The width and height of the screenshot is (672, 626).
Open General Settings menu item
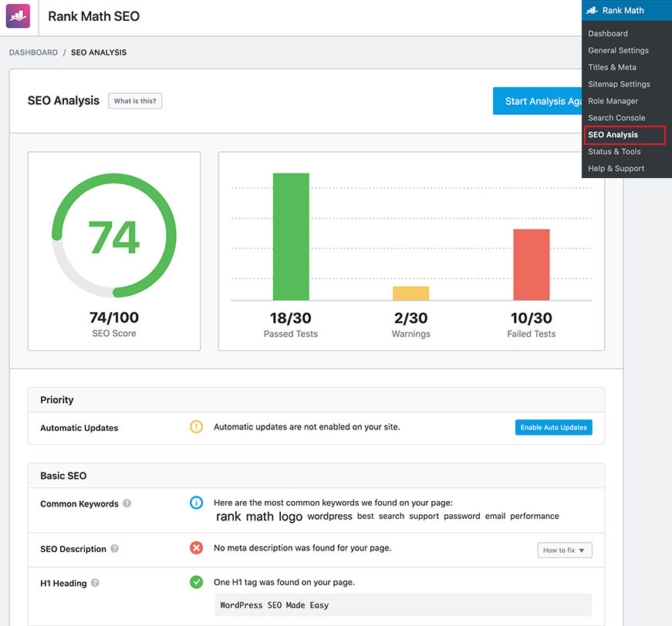click(618, 50)
